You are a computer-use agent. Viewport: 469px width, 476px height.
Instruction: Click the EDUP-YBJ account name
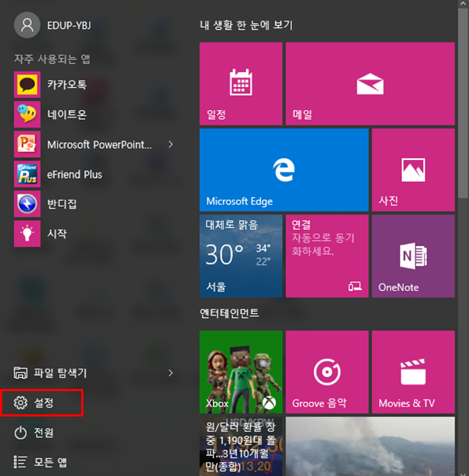(69, 25)
